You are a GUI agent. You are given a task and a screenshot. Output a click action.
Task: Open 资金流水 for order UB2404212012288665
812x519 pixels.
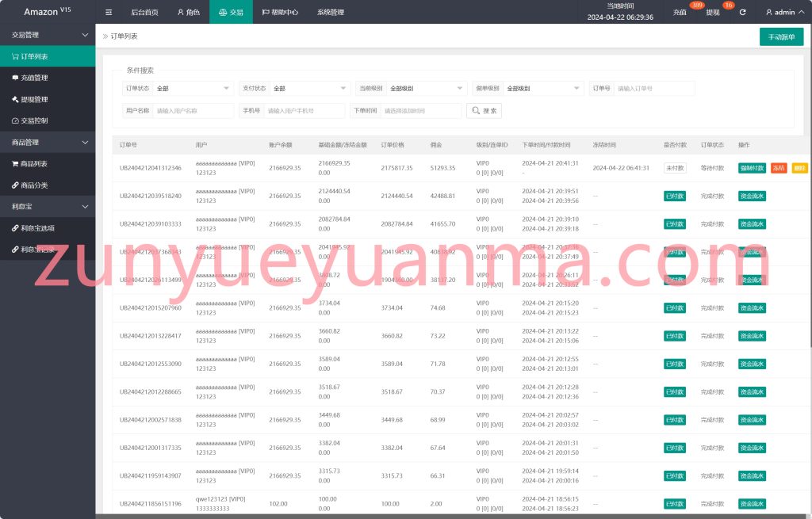[752, 391]
